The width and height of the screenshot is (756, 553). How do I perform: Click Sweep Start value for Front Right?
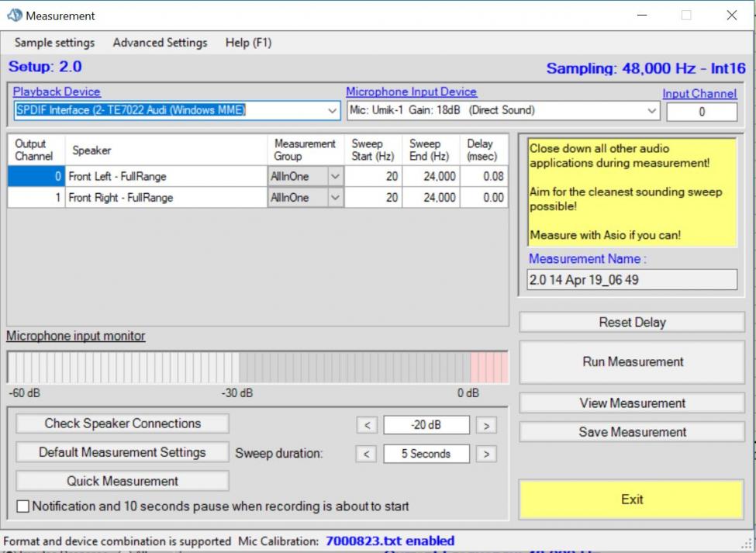(x=373, y=198)
